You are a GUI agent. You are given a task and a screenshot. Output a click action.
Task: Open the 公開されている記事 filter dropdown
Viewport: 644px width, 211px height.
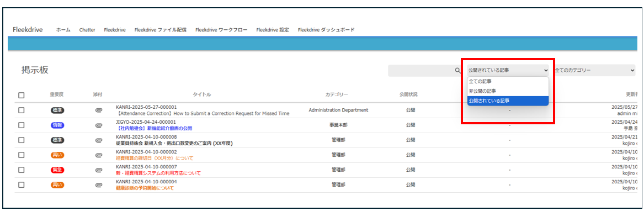coord(508,70)
